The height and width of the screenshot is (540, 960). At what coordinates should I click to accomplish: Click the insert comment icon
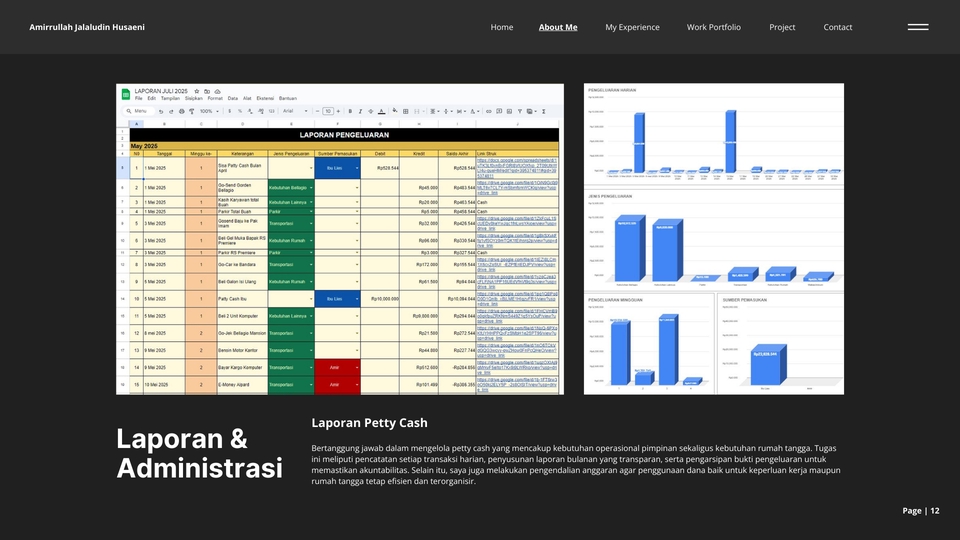[499, 111]
